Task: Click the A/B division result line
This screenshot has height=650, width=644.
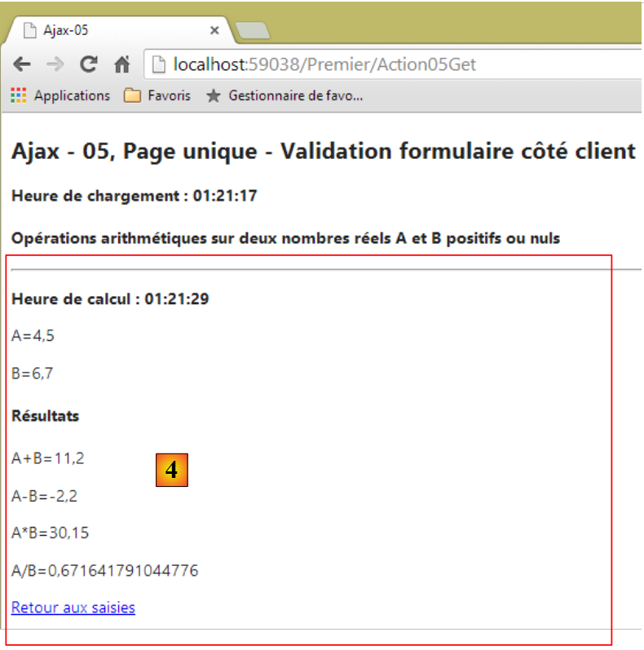Action: pyautogui.click(x=104, y=570)
